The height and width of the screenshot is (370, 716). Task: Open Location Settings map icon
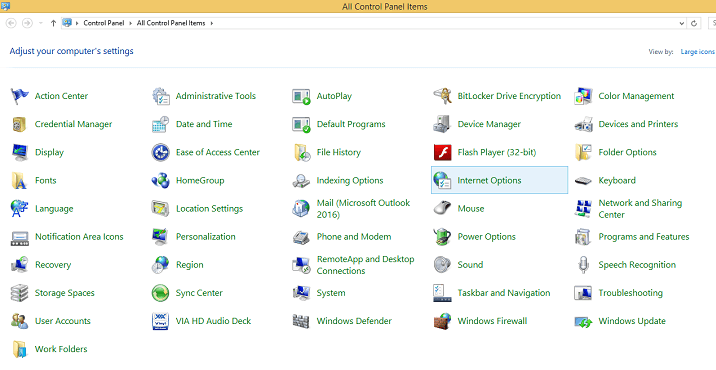pyautogui.click(x=161, y=209)
